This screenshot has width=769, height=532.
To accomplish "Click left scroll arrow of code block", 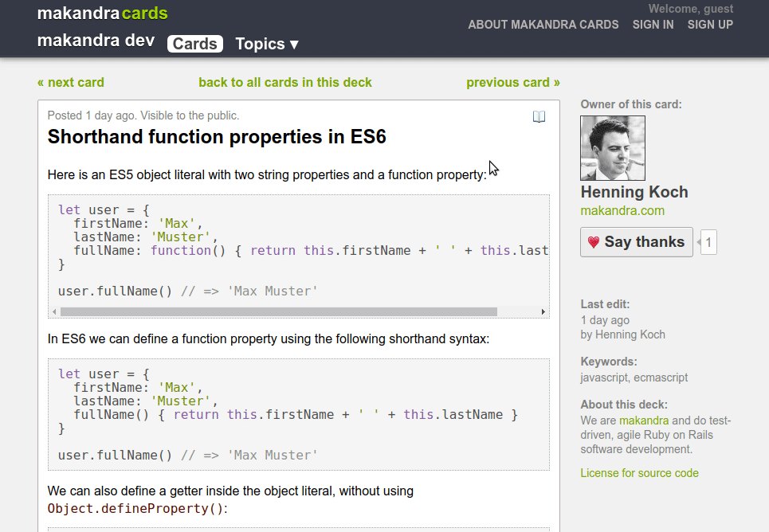I will pyautogui.click(x=54, y=312).
